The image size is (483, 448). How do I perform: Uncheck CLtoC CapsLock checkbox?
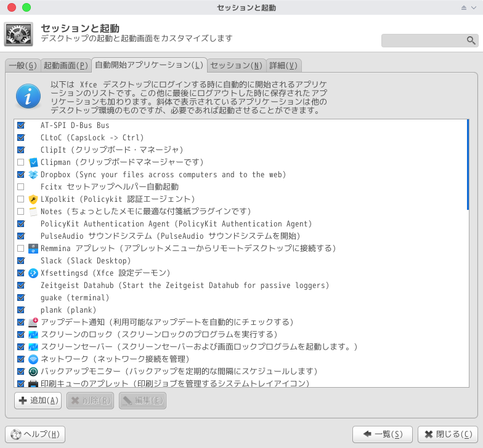tap(21, 138)
